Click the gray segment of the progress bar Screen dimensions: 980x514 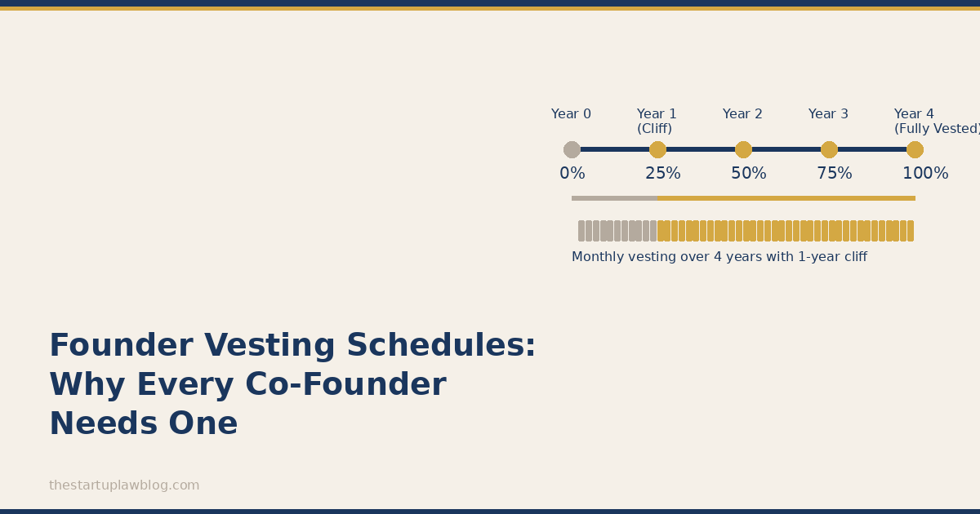(614, 198)
